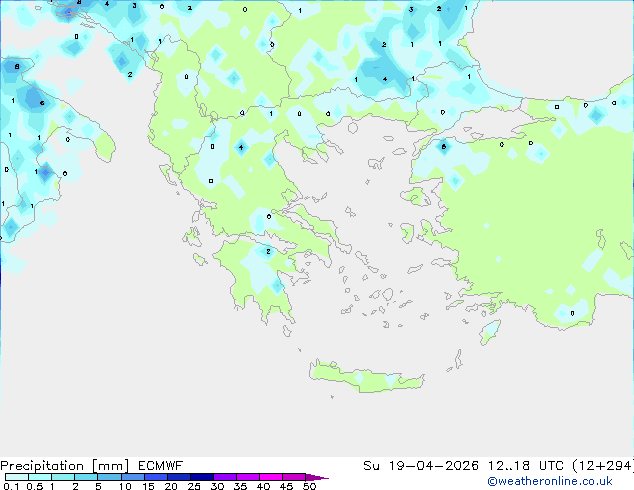The width and height of the screenshot is (634, 490).
Task: Click the "25" legend scale label
Action: (x=194, y=486)
